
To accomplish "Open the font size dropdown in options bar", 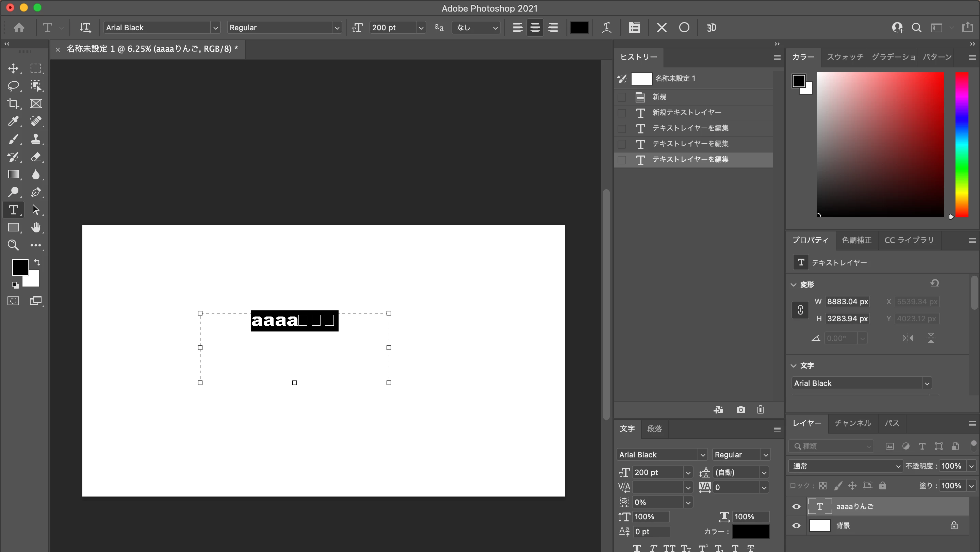I will 421,28.
